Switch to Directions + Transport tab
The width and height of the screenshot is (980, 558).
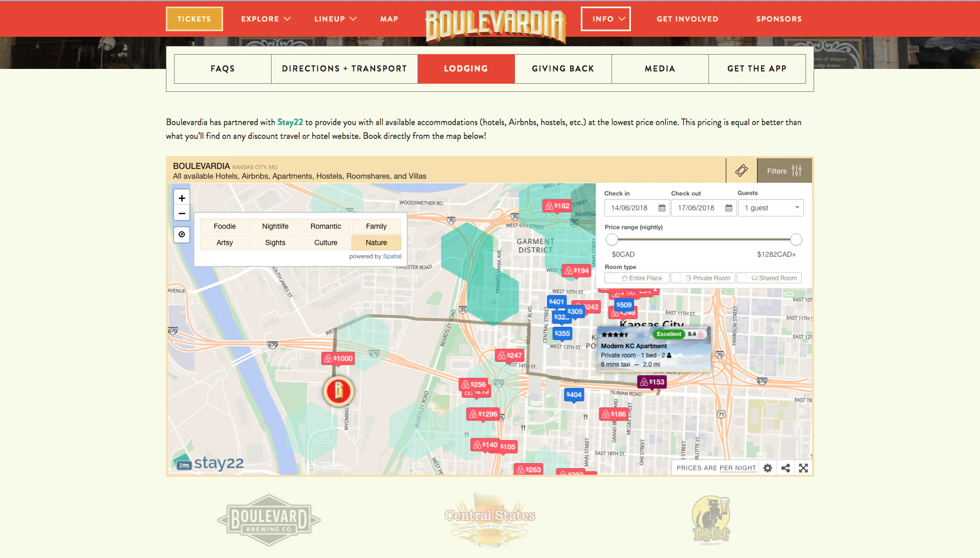click(345, 68)
